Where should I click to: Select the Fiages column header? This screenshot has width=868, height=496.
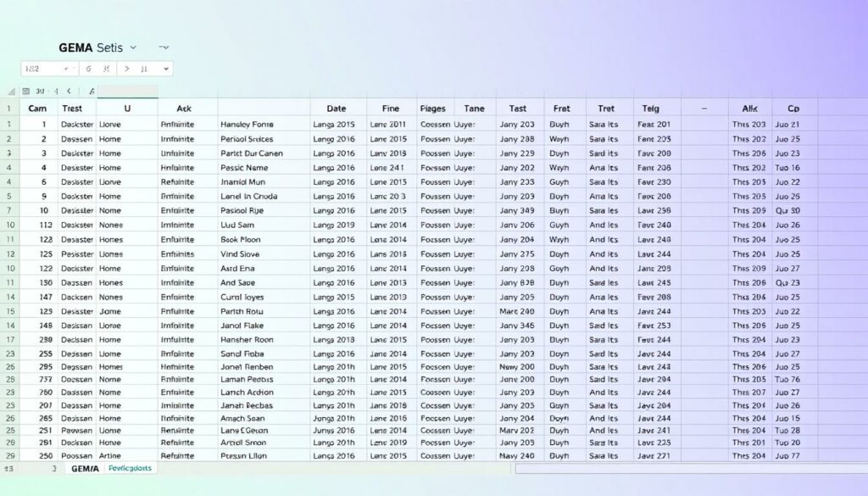point(433,109)
